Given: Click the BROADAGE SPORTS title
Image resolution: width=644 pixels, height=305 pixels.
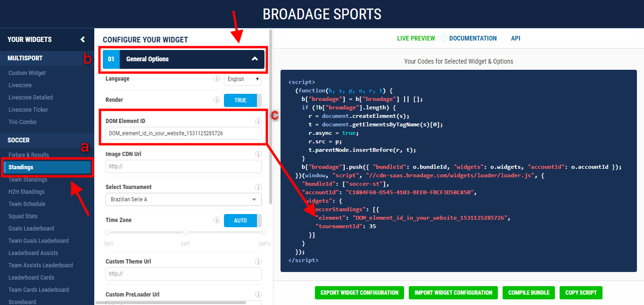Looking at the screenshot, I should tap(322, 14).
